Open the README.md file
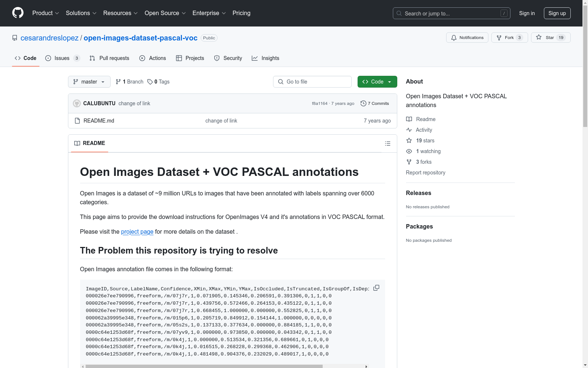 pos(99,121)
